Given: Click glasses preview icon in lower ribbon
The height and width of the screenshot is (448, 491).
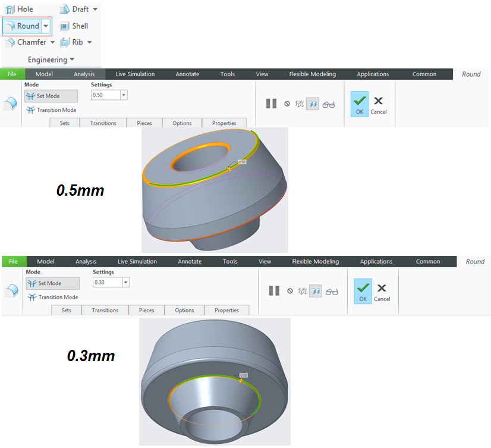Looking at the screenshot, I should [331, 291].
